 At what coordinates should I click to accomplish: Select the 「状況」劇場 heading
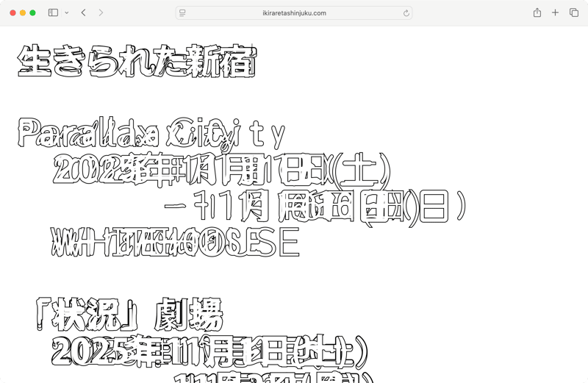[x=129, y=317]
